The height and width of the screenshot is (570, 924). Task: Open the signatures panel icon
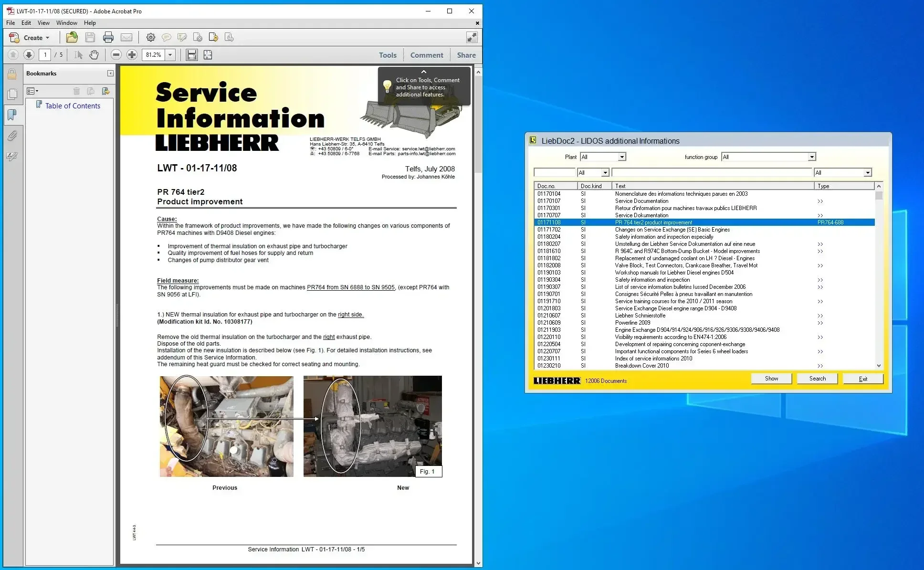tap(12, 156)
